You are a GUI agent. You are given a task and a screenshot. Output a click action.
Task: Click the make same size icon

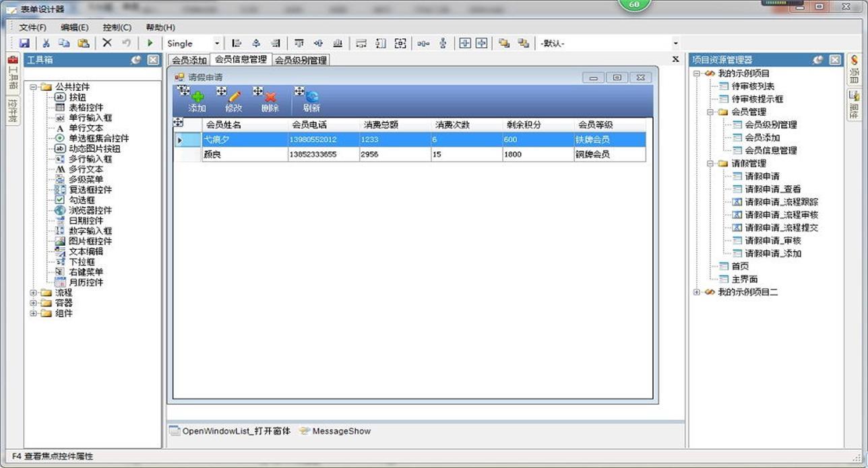(x=400, y=43)
